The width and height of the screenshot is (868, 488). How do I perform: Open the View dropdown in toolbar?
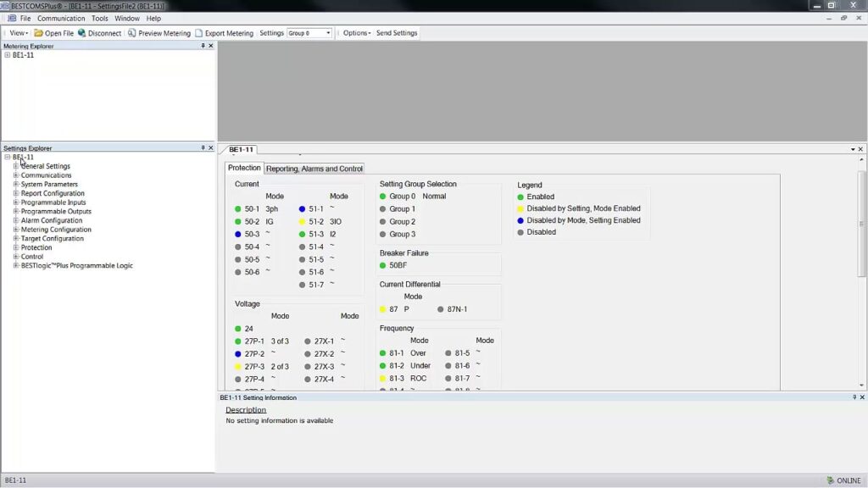coord(19,33)
